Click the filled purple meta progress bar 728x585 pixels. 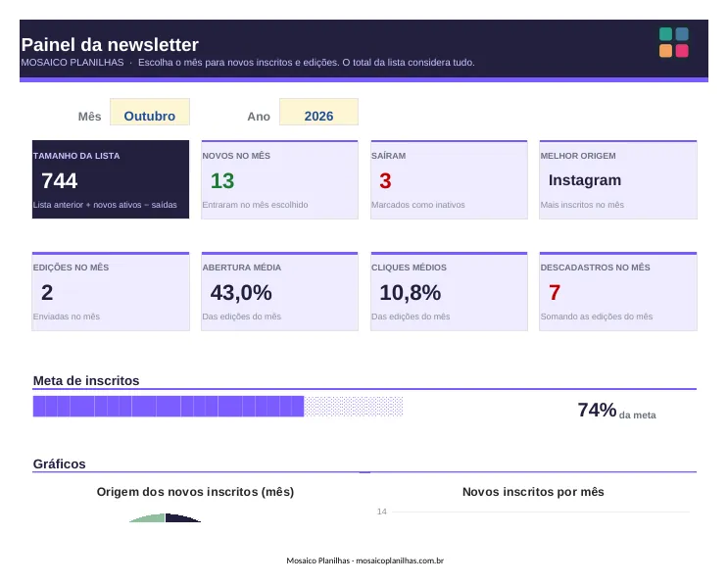click(x=169, y=407)
